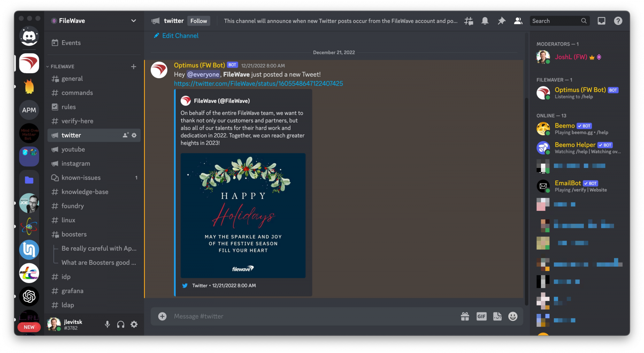Open the Happy Holidays image
Image resolution: width=644 pixels, height=353 pixels.
tap(243, 215)
